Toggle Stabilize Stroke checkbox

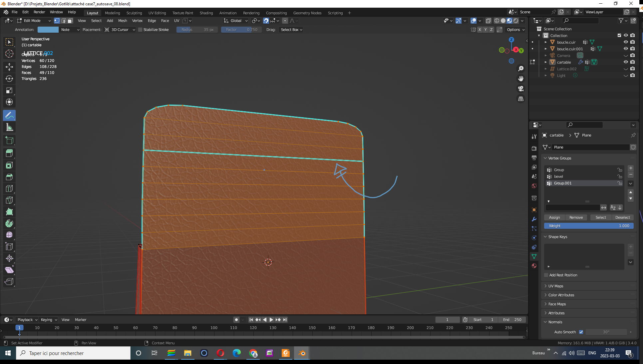pos(140,30)
